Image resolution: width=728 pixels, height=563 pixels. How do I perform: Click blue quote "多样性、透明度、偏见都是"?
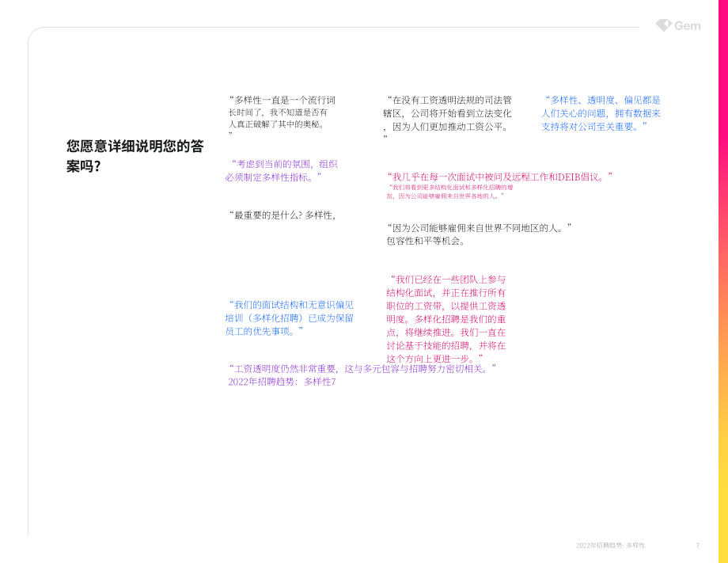[x=601, y=113]
